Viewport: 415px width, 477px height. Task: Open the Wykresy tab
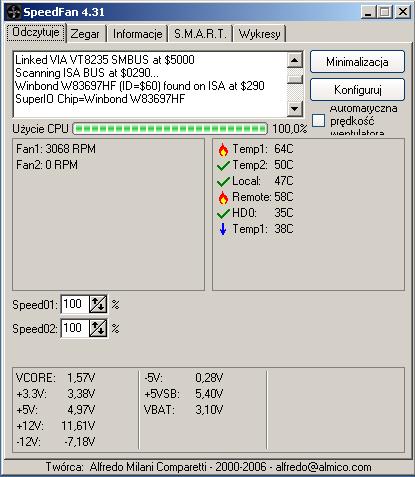pos(259,34)
